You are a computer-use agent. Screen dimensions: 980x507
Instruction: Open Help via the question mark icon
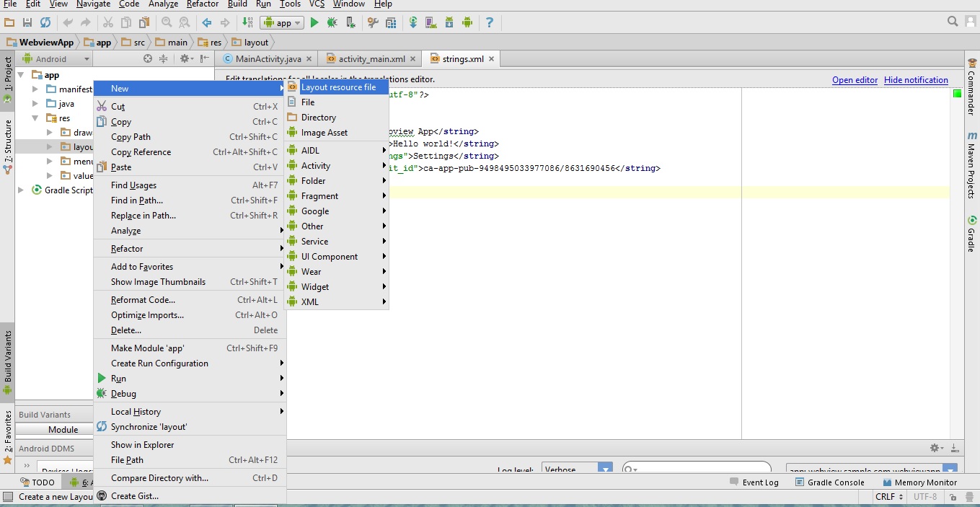pyautogui.click(x=490, y=22)
